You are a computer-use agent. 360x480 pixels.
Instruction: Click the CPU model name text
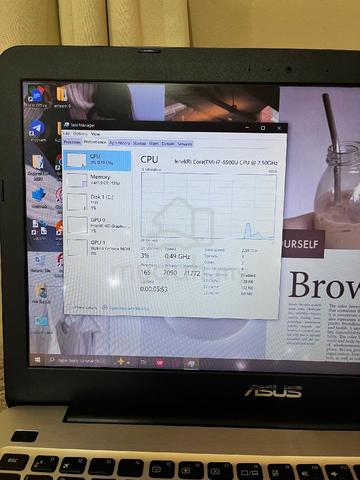226,162
